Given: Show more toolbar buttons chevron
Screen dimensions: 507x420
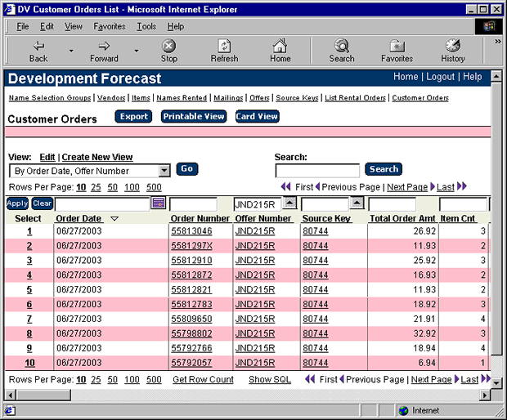Looking at the screenshot, I should 498,42.
